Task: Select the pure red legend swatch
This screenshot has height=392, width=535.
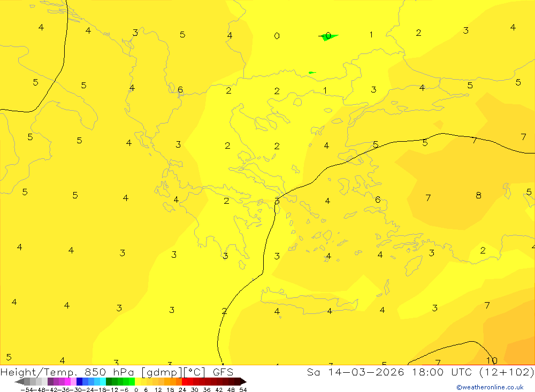Action: point(185,382)
